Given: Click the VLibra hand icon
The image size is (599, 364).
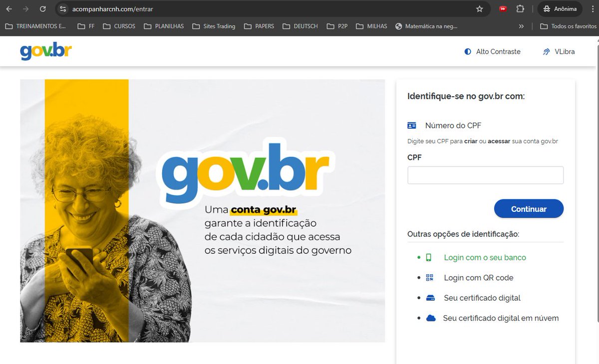Looking at the screenshot, I should pos(546,51).
